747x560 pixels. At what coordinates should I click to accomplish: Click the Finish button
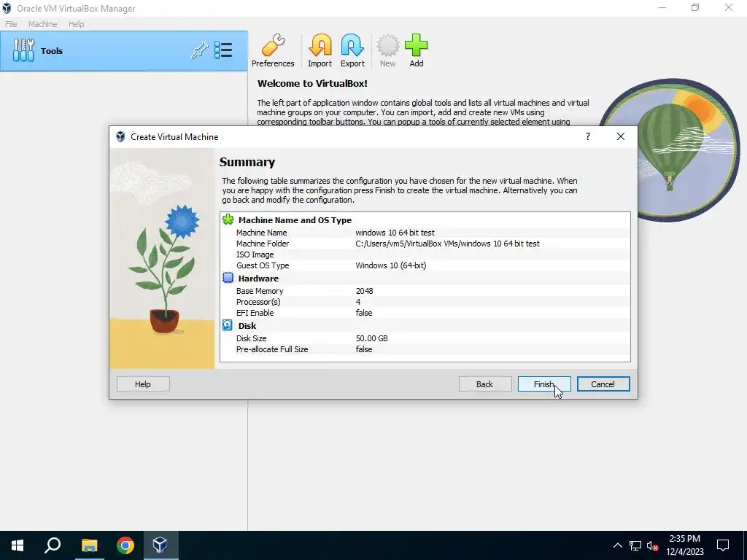click(544, 384)
